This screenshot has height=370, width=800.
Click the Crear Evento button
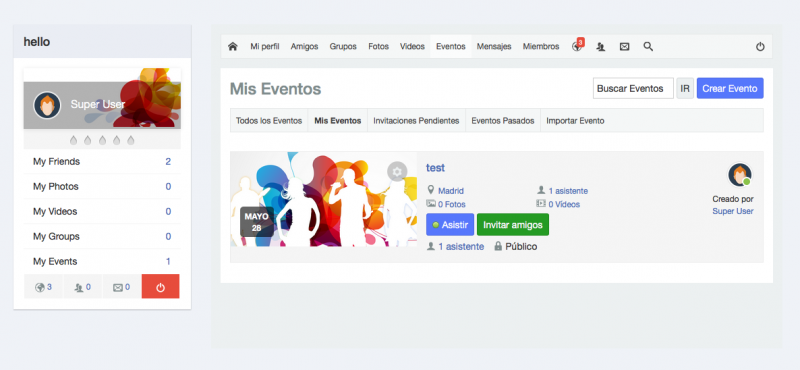[x=730, y=88]
